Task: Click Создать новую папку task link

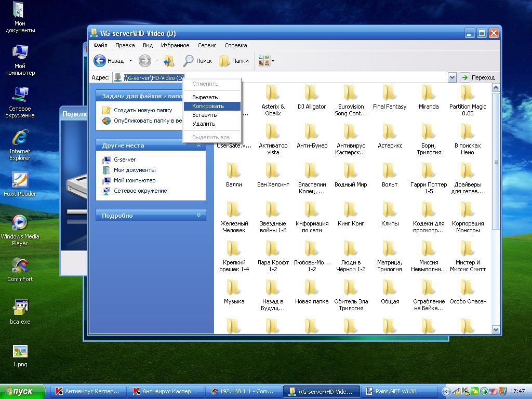Action: (143, 110)
